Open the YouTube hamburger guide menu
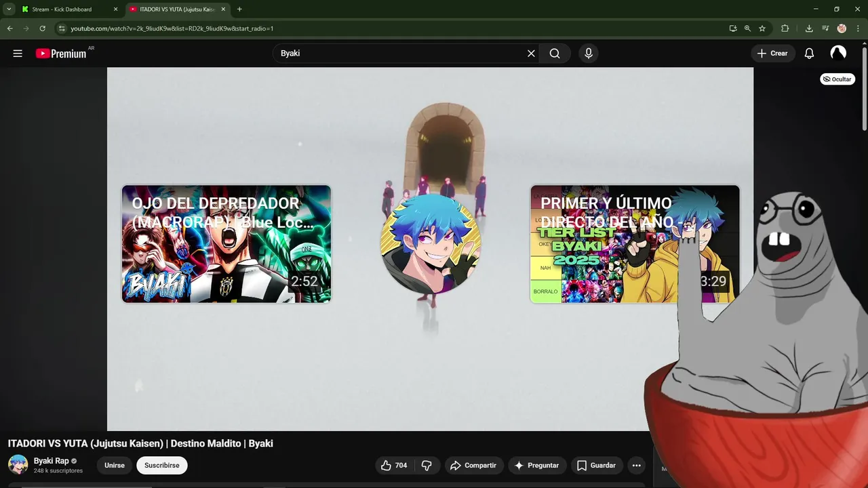 click(x=18, y=54)
